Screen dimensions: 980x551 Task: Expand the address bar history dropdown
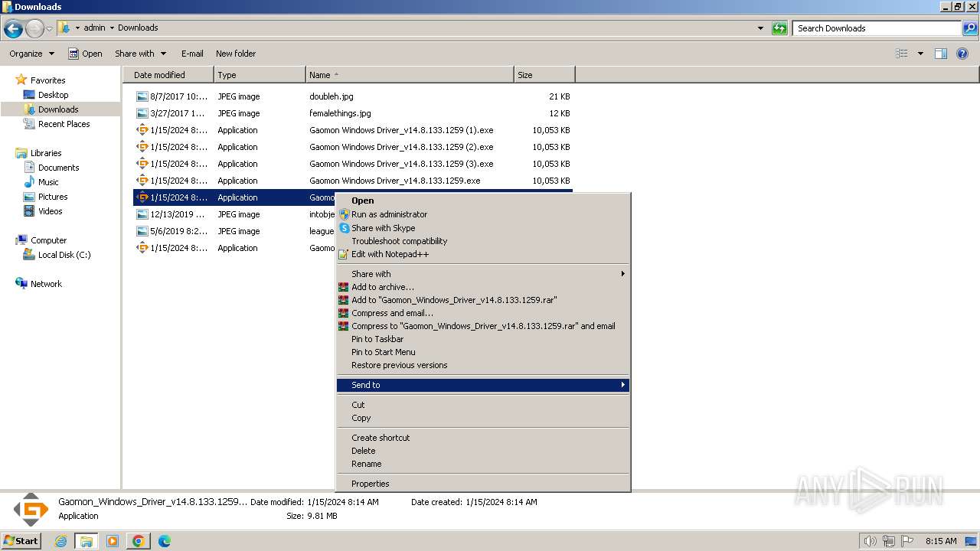(760, 28)
